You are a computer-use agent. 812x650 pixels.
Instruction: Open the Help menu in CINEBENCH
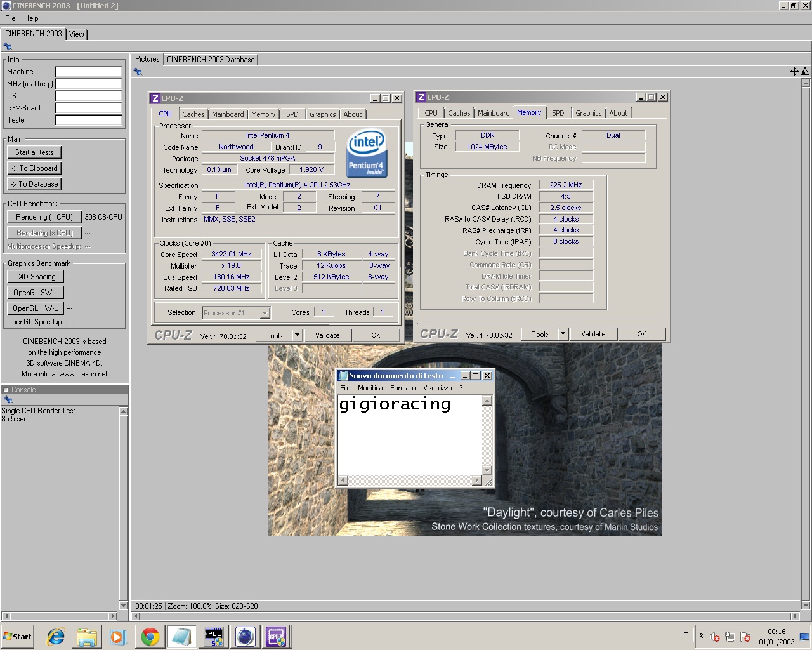coord(31,18)
